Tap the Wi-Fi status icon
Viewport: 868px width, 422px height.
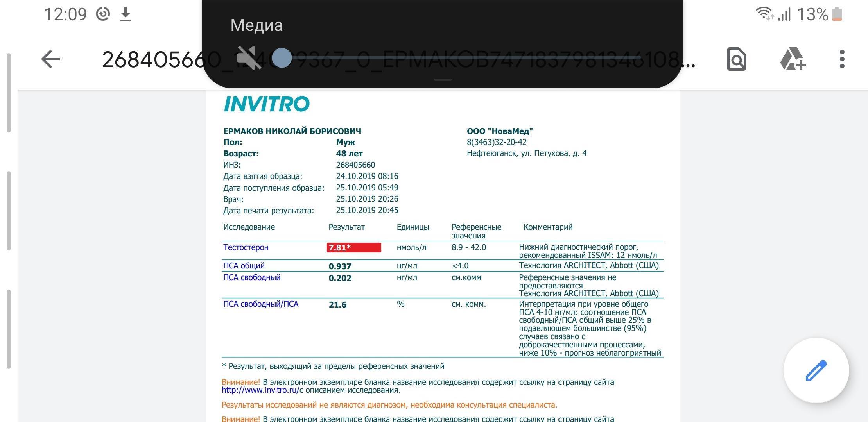click(x=764, y=14)
